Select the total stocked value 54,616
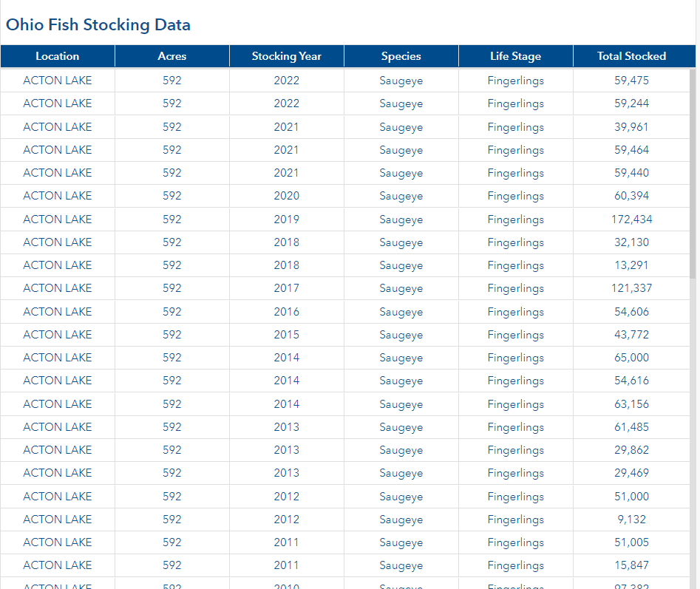 pyautogui.click(x=631, y=381)
